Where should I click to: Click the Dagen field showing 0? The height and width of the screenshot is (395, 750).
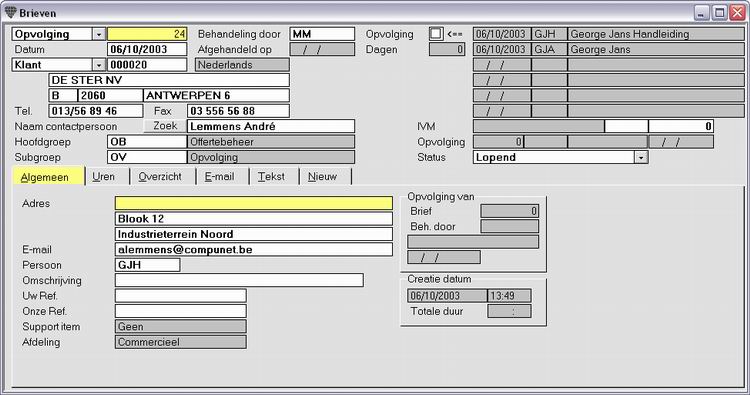point(447,49)
